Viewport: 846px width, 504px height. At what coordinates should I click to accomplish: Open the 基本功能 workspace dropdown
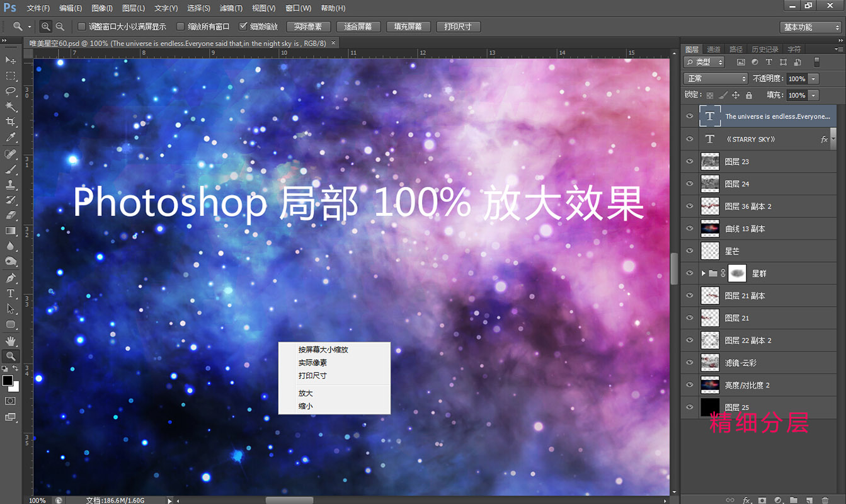click(811, 27)
